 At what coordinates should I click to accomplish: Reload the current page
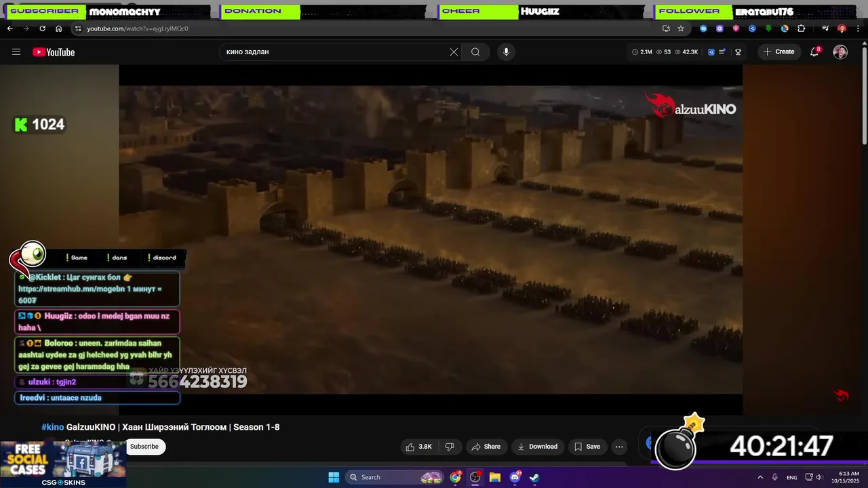pyautogui.click(x=42, y=28)
